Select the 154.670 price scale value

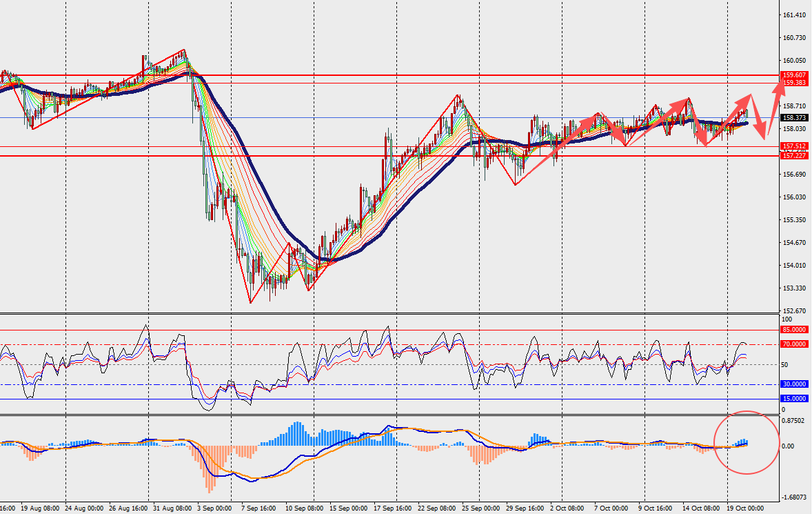coord(794,242)
